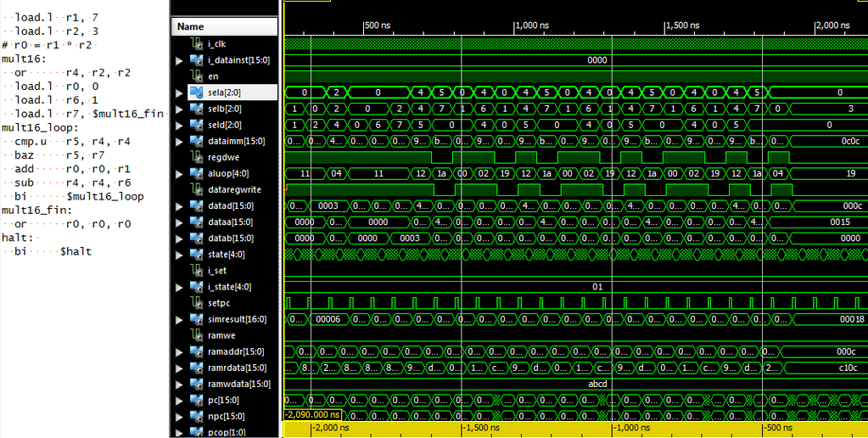Expand the selb[2:0] bus
The width and height of the screenshot is (868, 438).
point(179,109)
